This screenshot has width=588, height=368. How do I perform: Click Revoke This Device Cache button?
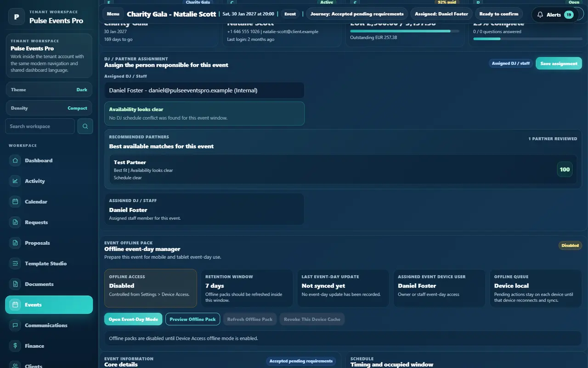point(312,319)
